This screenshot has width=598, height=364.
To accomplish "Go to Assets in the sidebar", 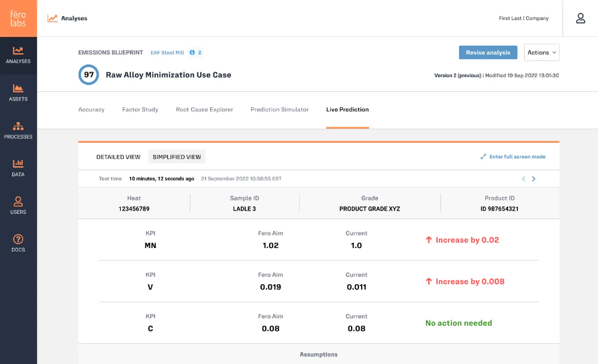I will (x=18, y=93).
